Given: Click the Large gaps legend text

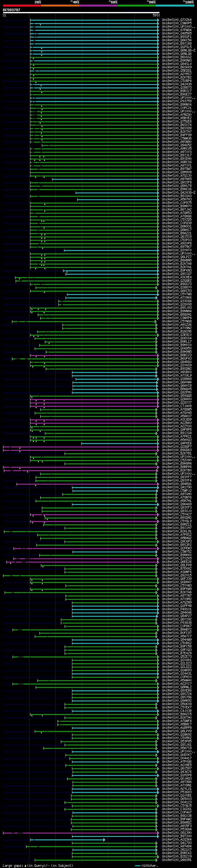Looking at the screenshot, I should [38, 866].
